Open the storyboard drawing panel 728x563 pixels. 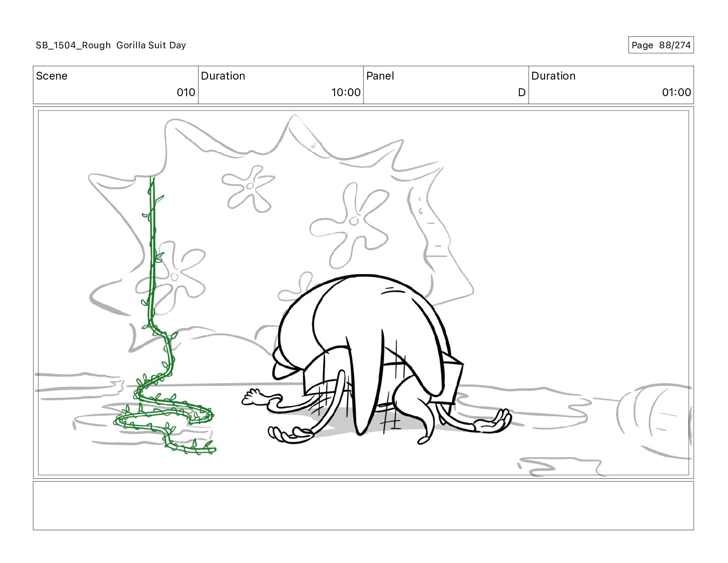click(363, 293)
